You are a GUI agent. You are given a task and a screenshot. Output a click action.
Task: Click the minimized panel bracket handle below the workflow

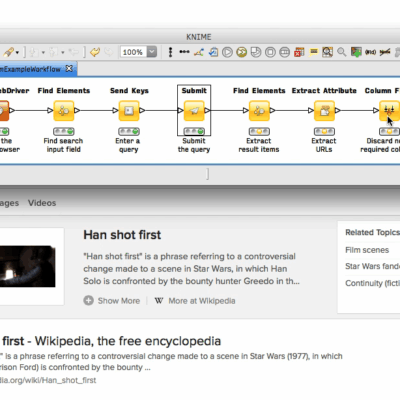click(207, 174)
